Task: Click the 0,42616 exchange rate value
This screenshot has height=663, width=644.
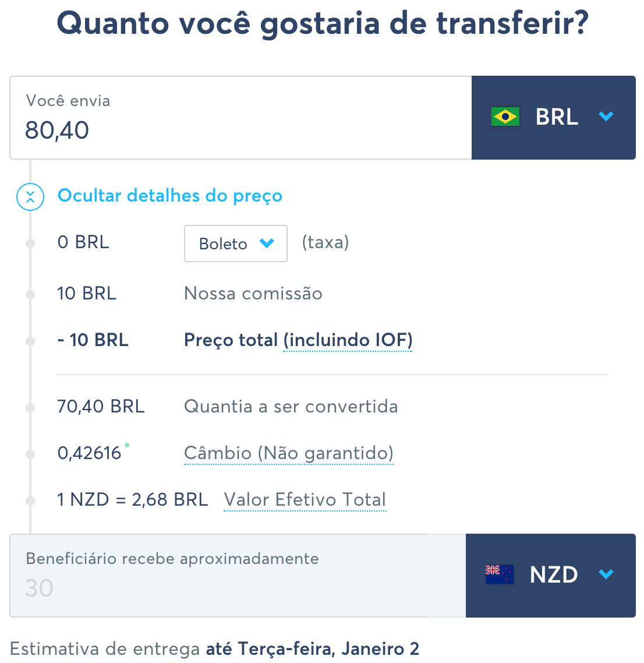Action: 89,453
